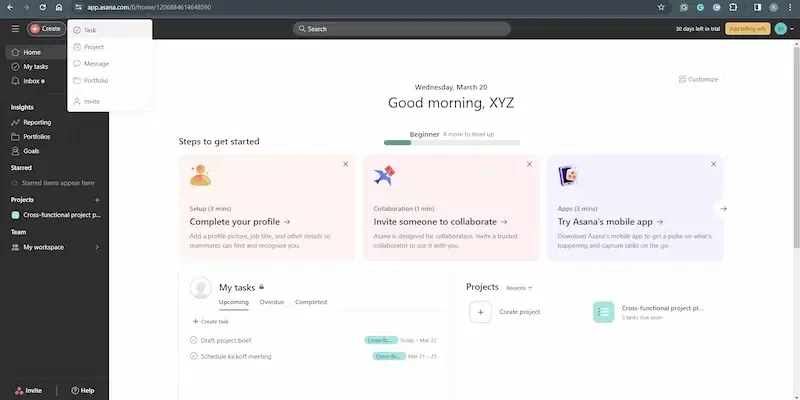
Task: Click the profile picture placeholder in My tasks
Action: point(201,288)
